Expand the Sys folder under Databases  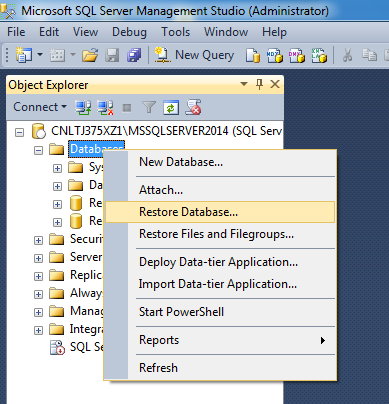57,168
